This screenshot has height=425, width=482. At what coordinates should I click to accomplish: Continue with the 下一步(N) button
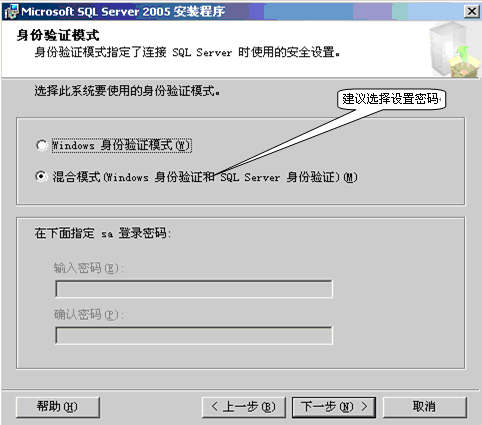pyautogui.click(x=334, y=407)
